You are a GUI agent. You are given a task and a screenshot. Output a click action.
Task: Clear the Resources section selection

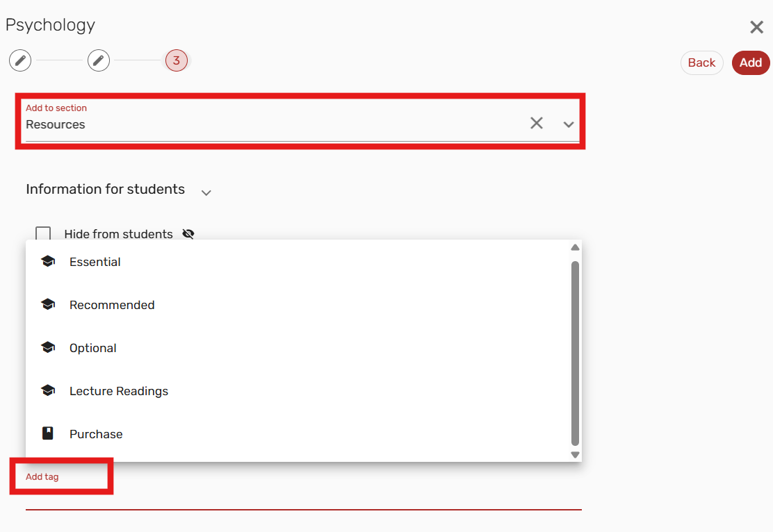click(537, 123)
